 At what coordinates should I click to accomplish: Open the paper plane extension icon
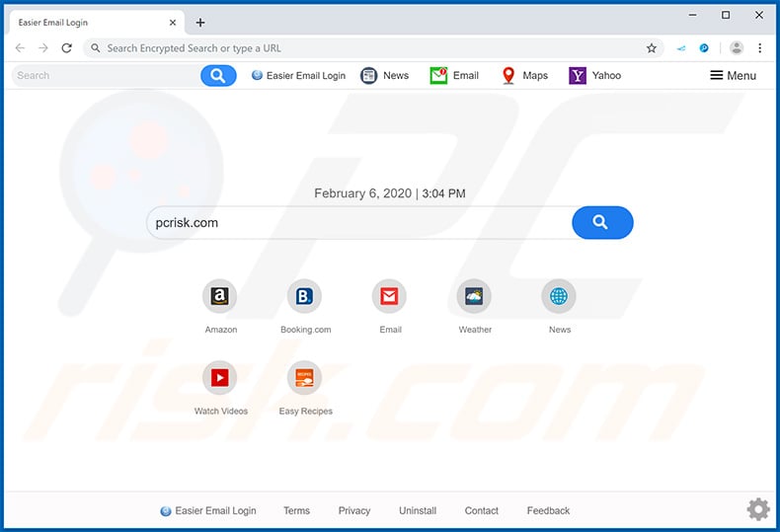point(681,48)
